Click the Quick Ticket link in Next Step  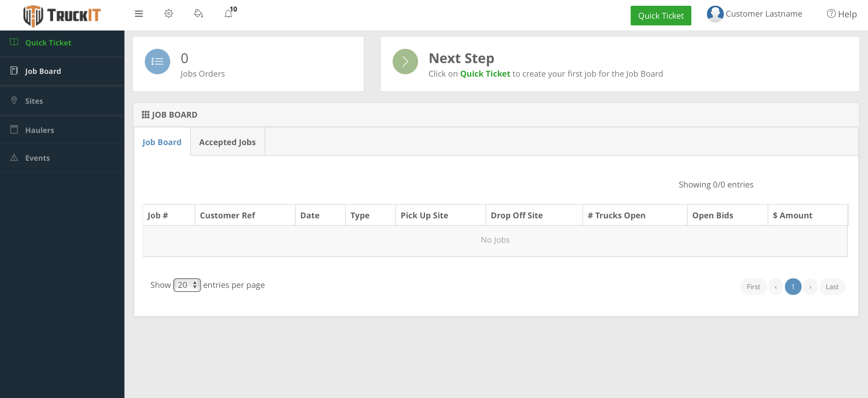pos(485,74)
